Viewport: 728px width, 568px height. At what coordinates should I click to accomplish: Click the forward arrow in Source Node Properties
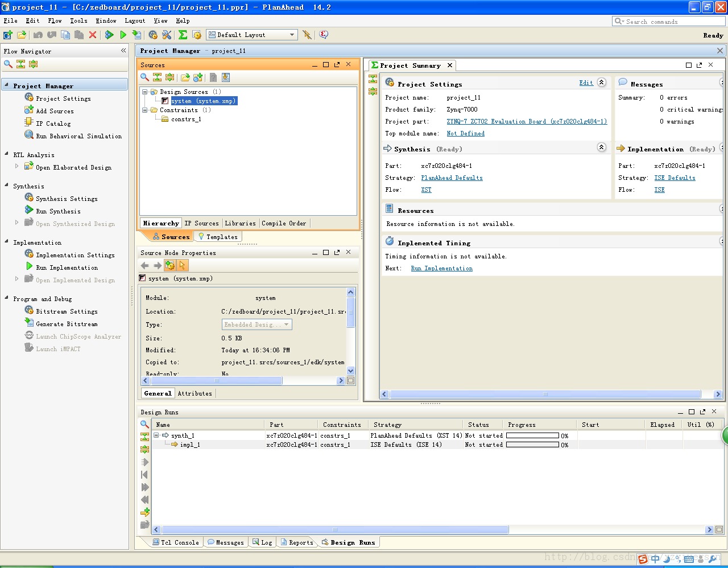click(158, 265)
